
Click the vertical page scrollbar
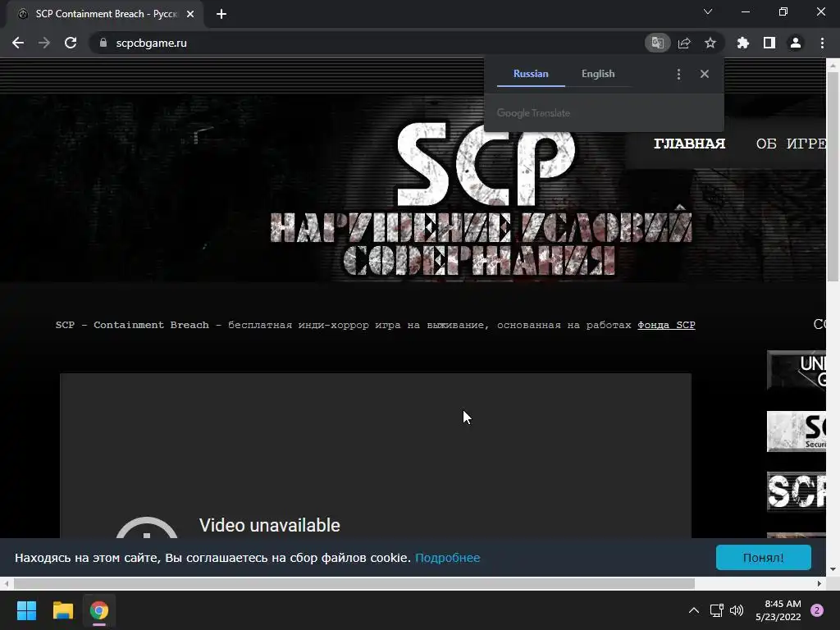(833, 177)
